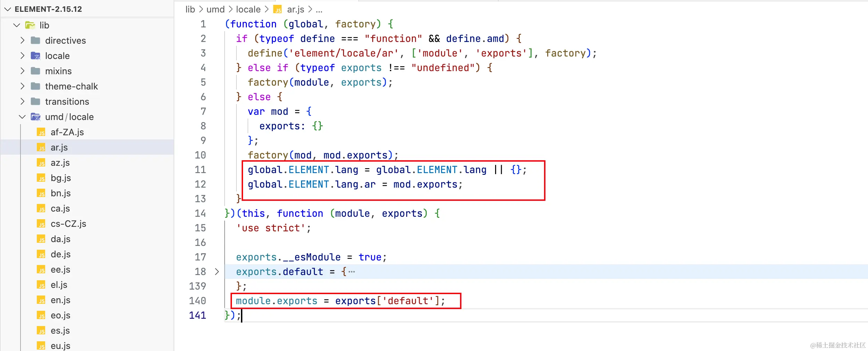Expand the transitions folder chevron
Viewport: 868px width, 351px height.
(23, 101)
